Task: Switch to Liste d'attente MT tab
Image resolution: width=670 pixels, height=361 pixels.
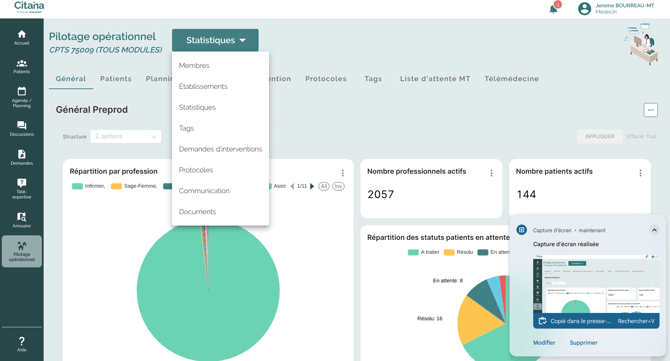Action: (x=435, y=79)
